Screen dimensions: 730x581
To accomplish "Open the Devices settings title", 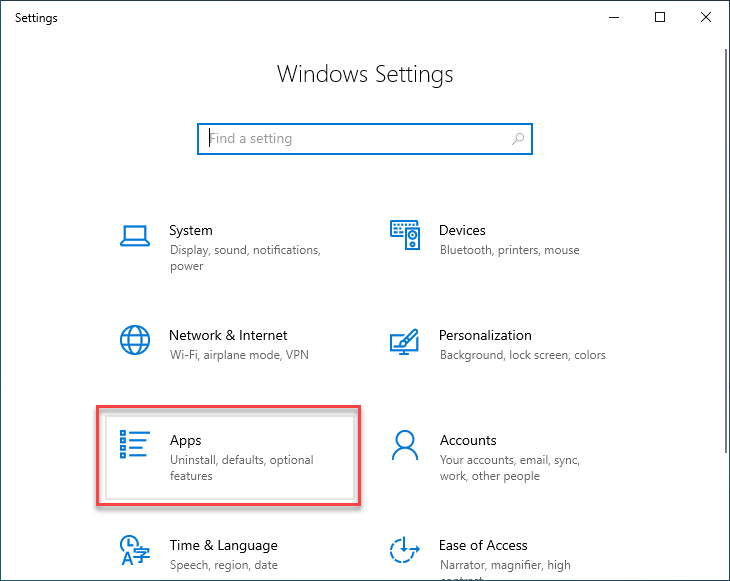I will coord(462,230).
